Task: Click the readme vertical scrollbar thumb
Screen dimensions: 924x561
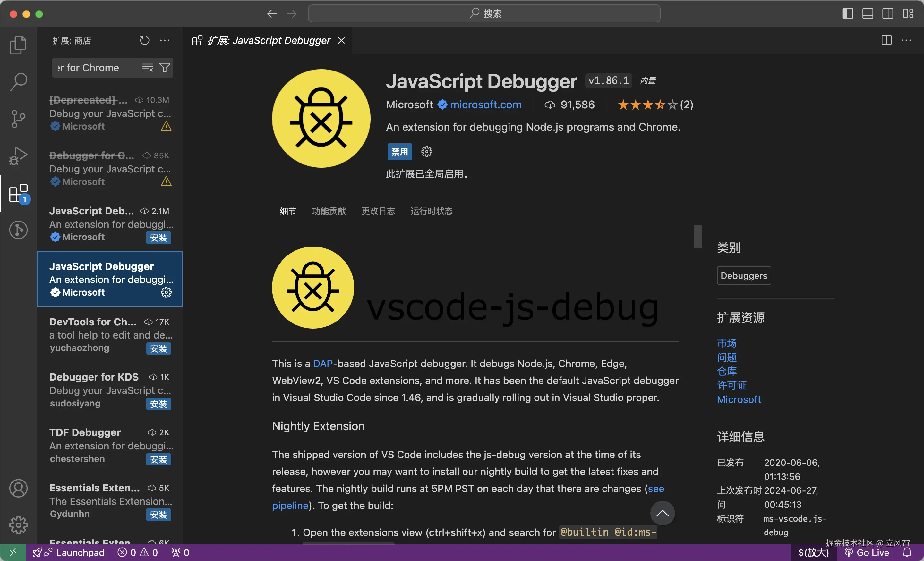Action: point(697,237)
